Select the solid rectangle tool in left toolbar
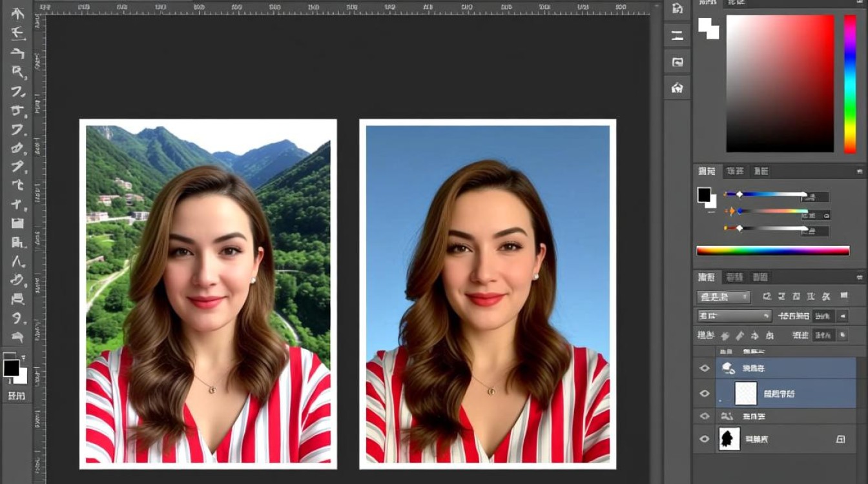 (x=17, y=223)
